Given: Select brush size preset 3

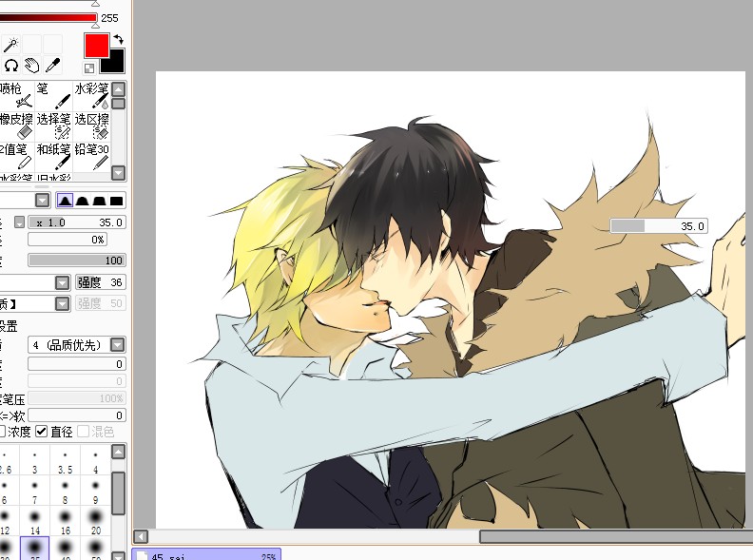Looking at the screenshot, I should 34,461.
